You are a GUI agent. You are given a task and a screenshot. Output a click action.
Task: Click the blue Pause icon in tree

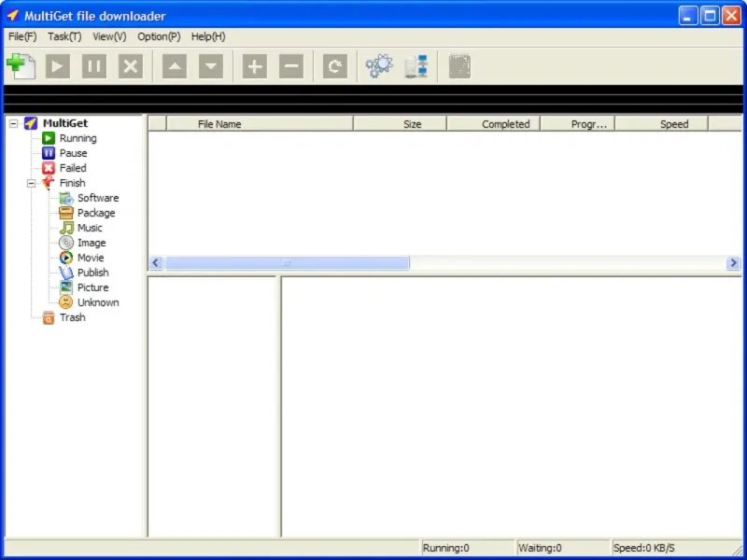click(49, 153)
